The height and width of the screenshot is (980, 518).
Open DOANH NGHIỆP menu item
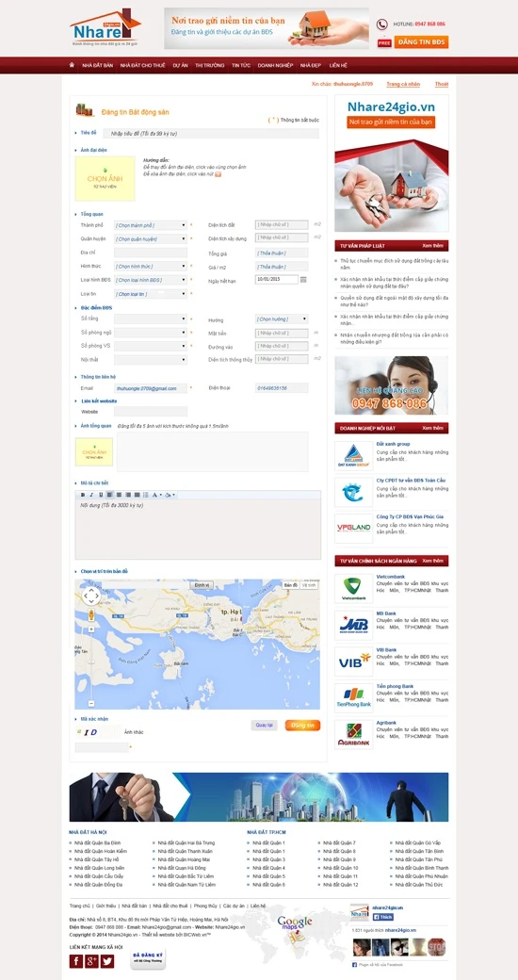[276, 65]
